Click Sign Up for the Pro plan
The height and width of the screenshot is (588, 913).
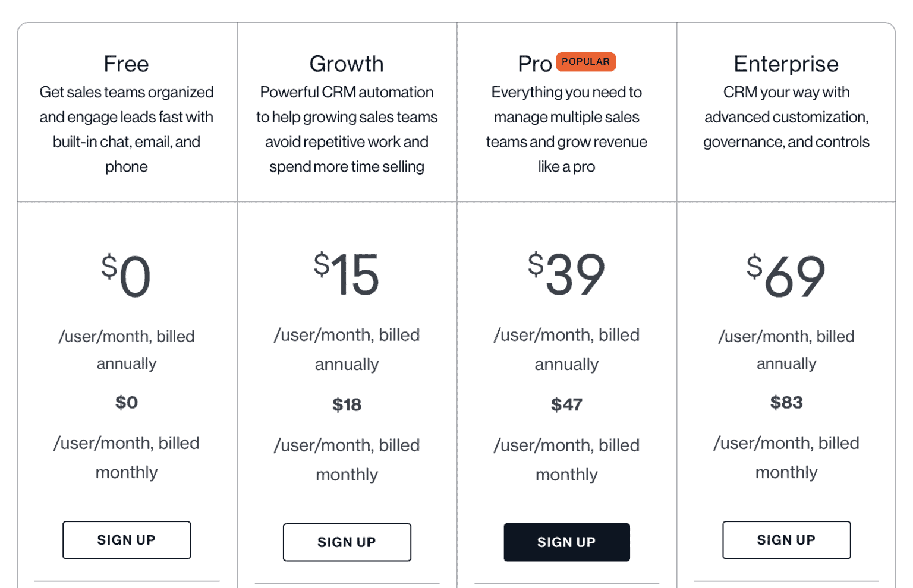[566, 542]
